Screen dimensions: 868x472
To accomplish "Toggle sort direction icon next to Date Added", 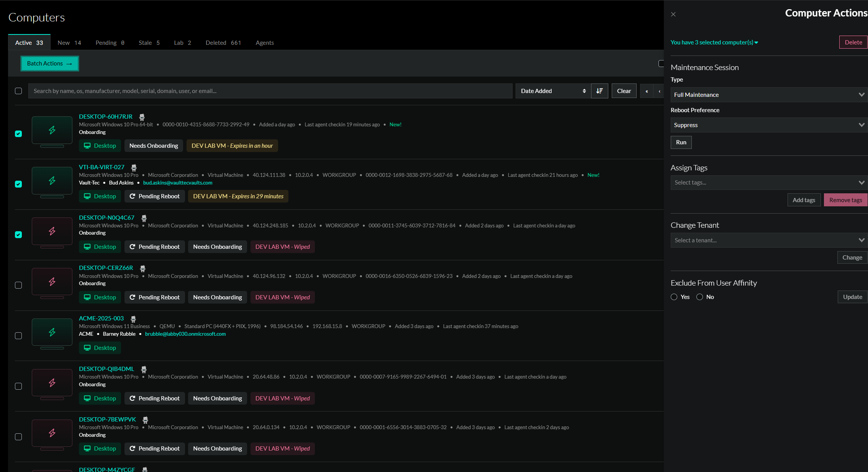I will point(599,91).
